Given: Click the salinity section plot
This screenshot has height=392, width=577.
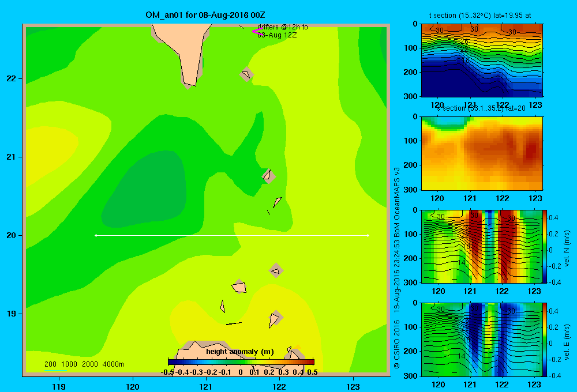Looking at the screenshot, I should pyautogui.click(x=482, y=153).
